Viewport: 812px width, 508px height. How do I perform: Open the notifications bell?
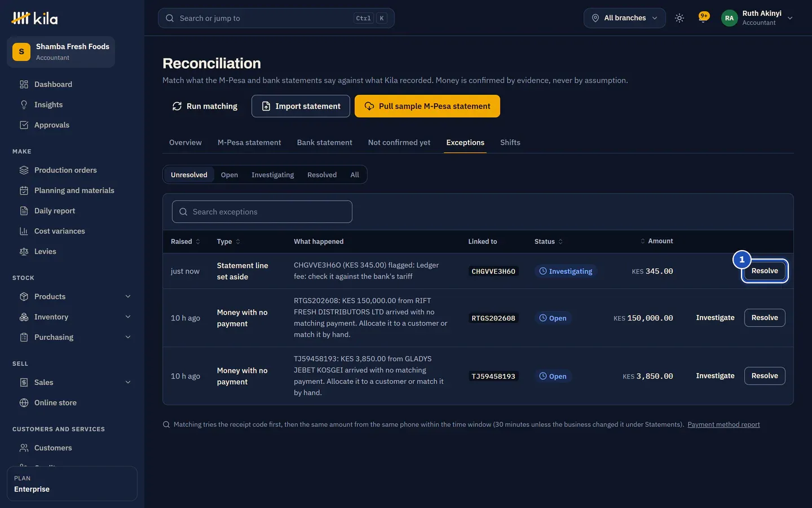click(x=703, y=17)
